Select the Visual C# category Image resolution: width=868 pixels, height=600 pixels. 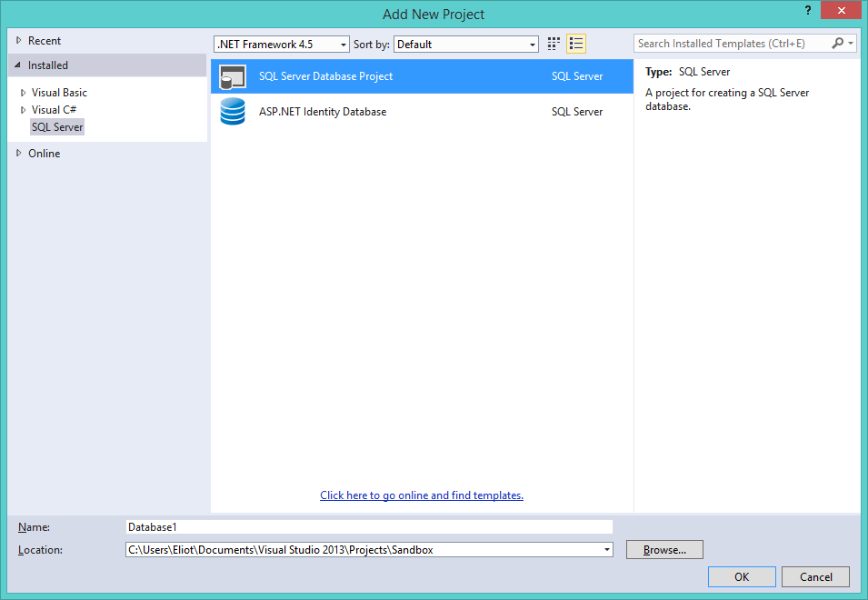click(54, 110)
